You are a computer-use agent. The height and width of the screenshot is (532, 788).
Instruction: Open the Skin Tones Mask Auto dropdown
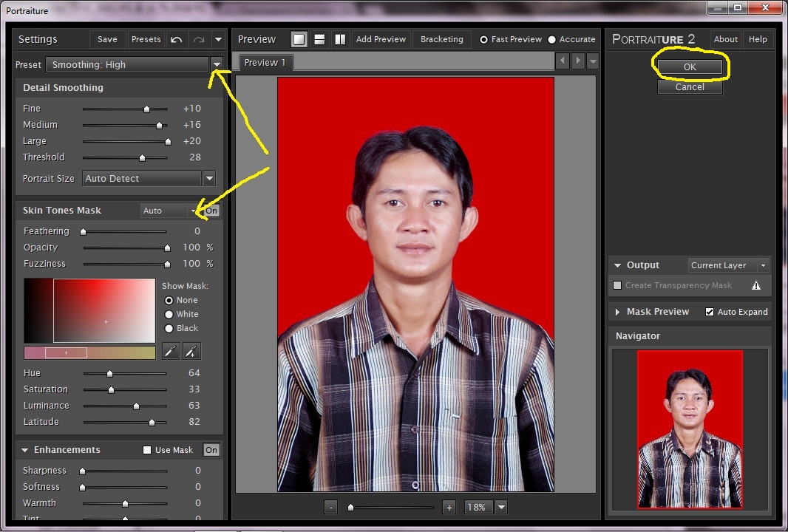[x=194, y=211]
